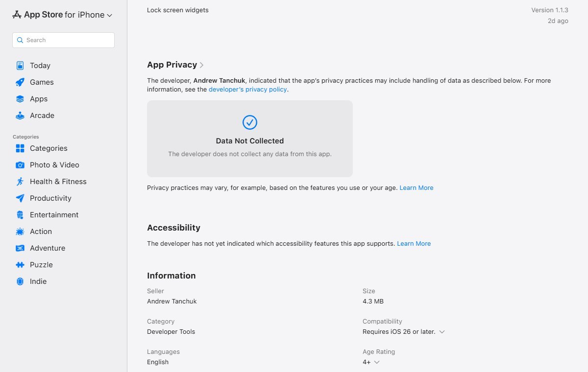Click the Health & Fitness runner icon
The width and height of the screenshot is (588, 372).
pos(20,182)
